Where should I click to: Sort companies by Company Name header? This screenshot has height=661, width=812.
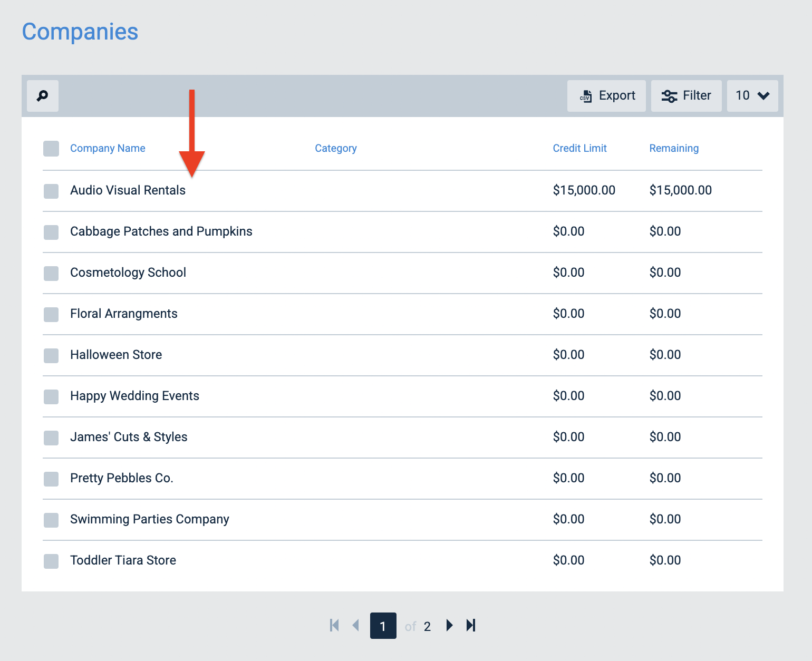point(108,148)
